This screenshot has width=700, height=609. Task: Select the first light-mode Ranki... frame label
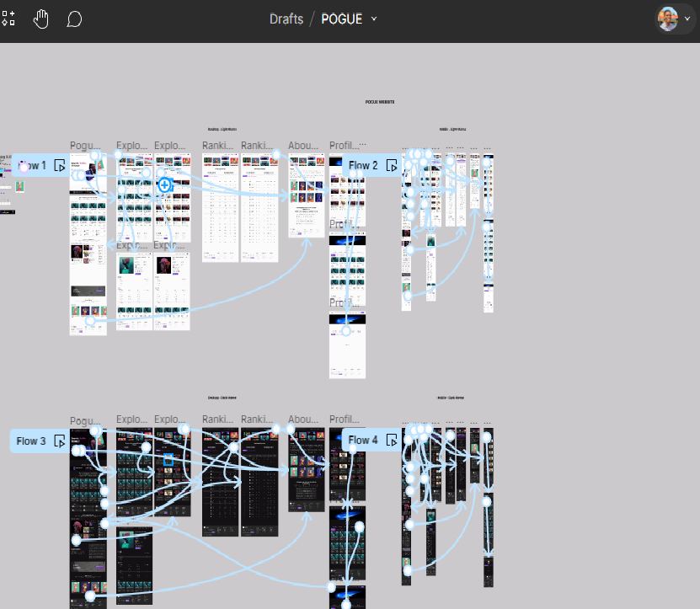217,146
